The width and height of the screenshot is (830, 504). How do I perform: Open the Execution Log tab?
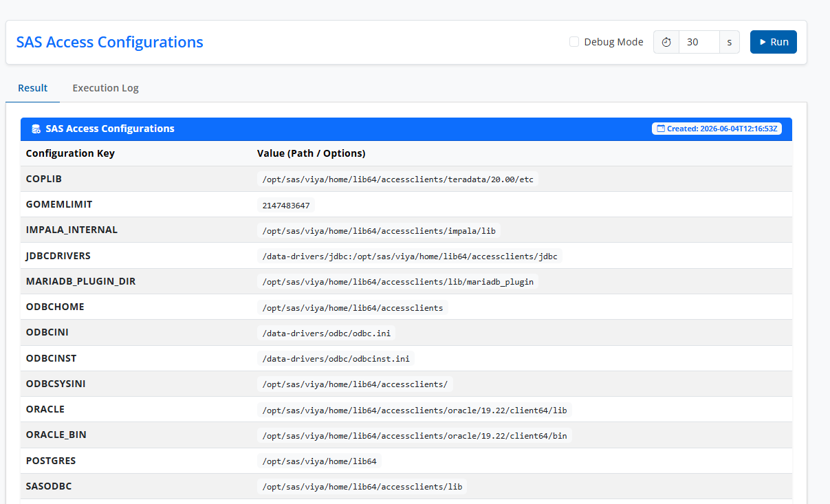point(106,88)
